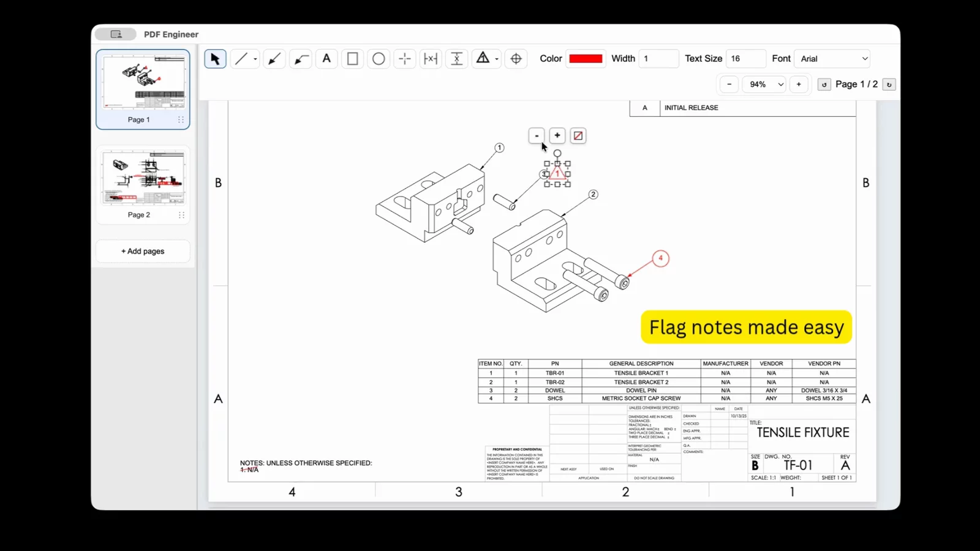Choose the Arrow annotation tool
Viewport: 980px width, 551px height.
[274, 59]
